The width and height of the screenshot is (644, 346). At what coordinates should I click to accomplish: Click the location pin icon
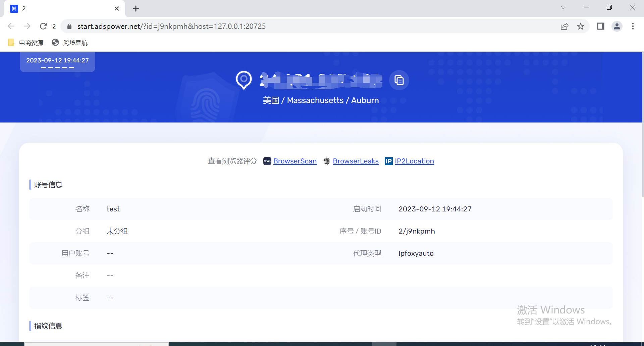(244, 80)
